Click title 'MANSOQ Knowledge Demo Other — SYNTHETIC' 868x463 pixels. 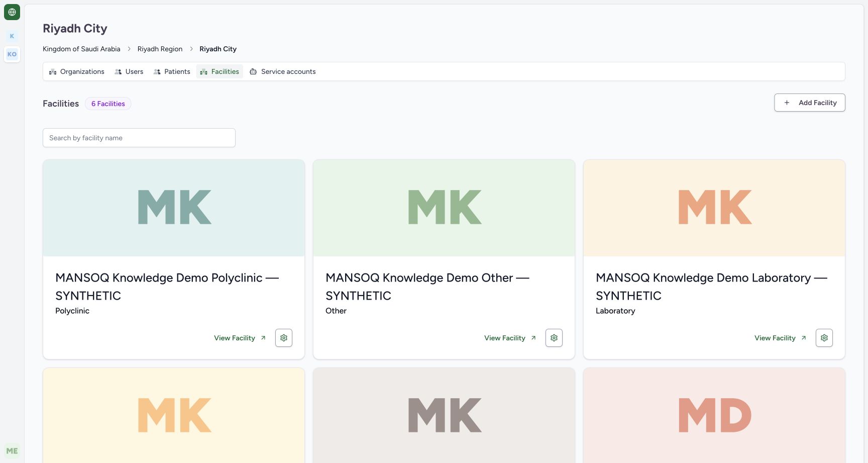pyautogui.click(x=427, y=287)
